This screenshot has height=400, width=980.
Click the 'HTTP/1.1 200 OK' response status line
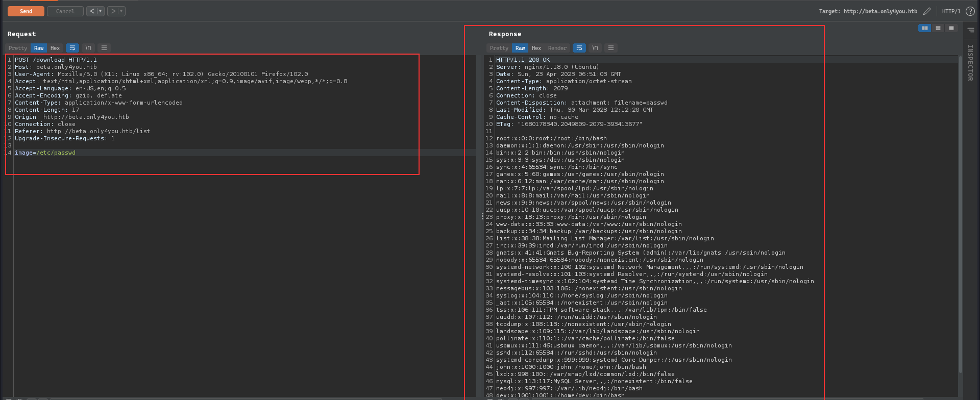pyautogui.click(x=523, y=60)
